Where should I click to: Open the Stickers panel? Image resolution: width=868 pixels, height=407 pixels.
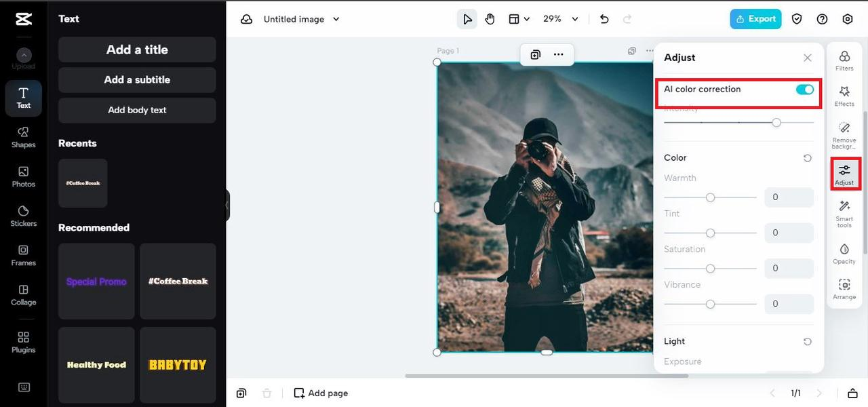pos(24,216)
